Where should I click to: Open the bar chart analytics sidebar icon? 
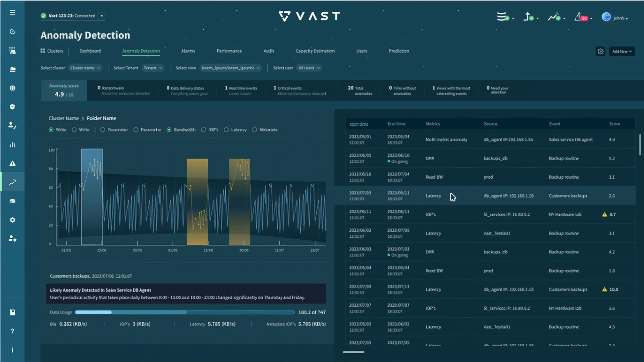[12, 145]
